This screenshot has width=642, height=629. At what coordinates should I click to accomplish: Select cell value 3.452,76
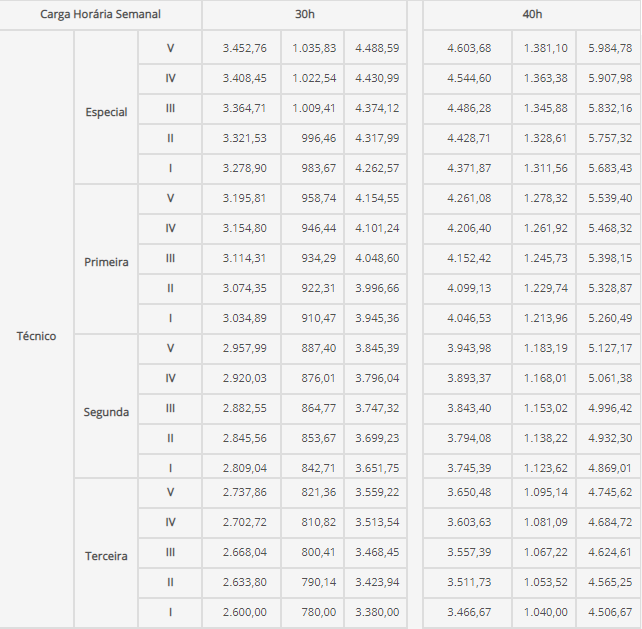[x=244, y=48]
